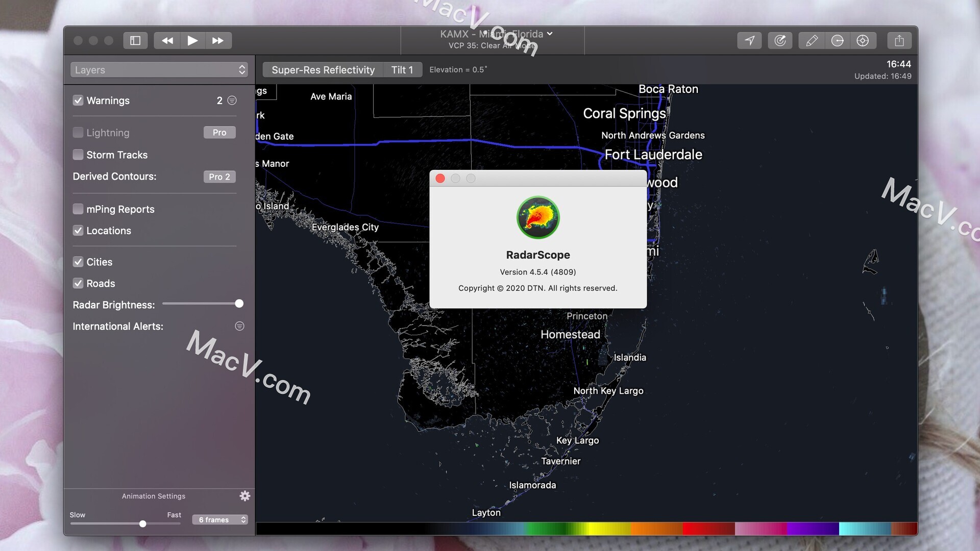Adjust the animation speed slider
This screenshot has width=980, height=551.
tap(143, 524)
